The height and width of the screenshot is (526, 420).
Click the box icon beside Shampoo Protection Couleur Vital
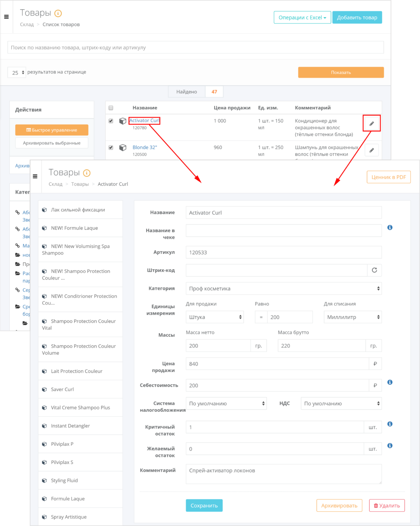pos(45,321)
